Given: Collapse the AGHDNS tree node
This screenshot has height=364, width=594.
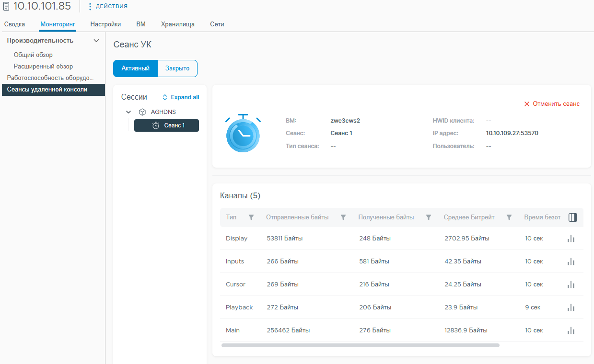Looking at the screenshot, I should coord(128,112).
